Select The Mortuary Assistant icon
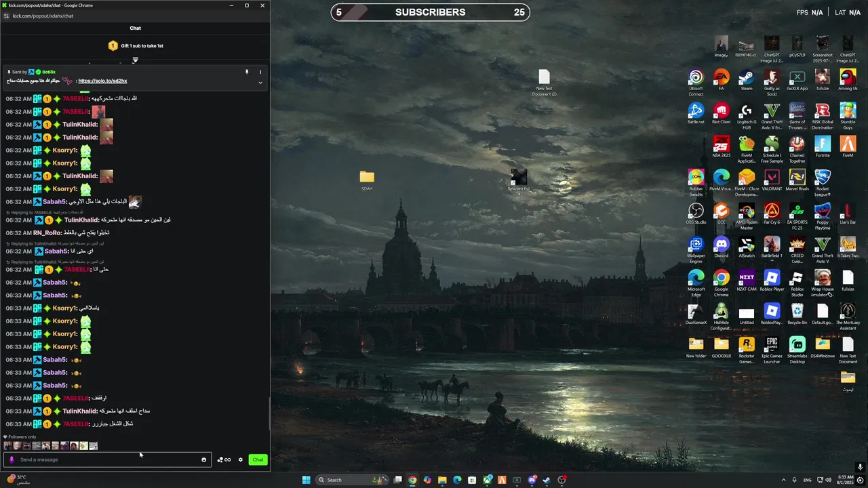The height and width of the screenshot is (488, 868). [848, 316]
